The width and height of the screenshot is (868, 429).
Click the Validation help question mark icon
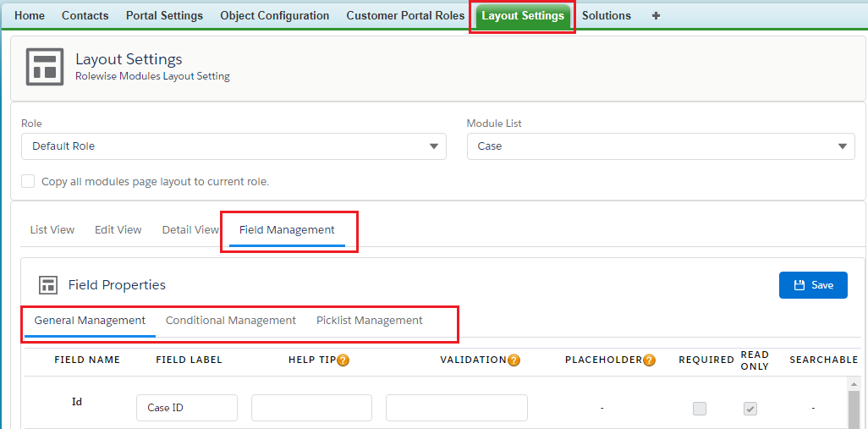click(514, 360)
